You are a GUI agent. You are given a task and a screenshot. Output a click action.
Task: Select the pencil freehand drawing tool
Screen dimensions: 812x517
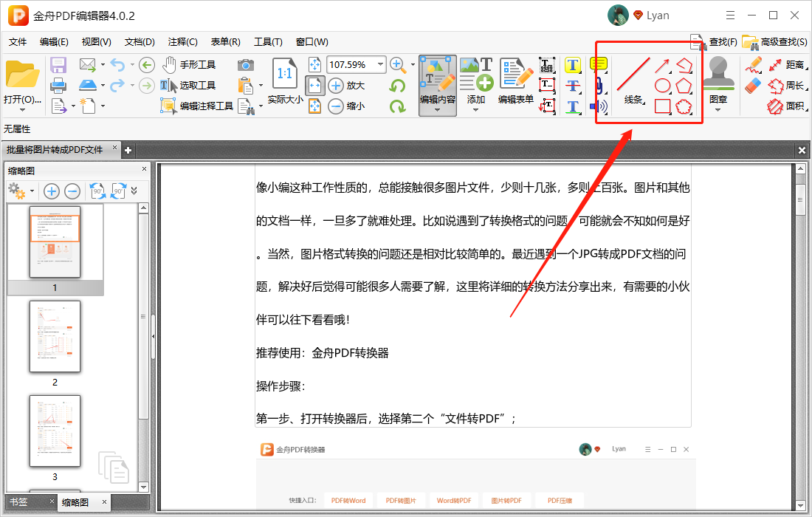754,65
